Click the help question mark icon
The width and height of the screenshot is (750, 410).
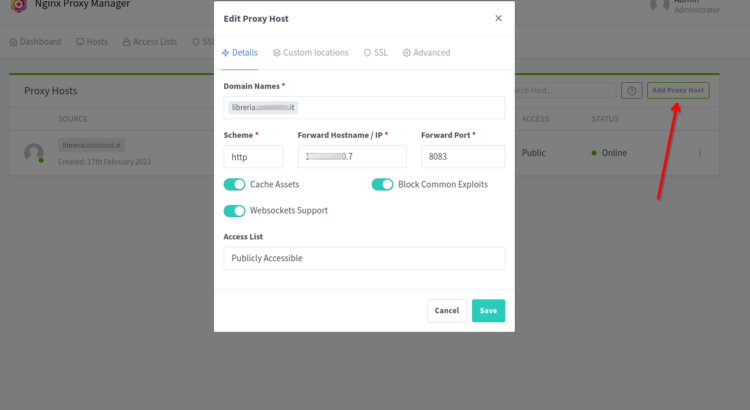point(631,90)
